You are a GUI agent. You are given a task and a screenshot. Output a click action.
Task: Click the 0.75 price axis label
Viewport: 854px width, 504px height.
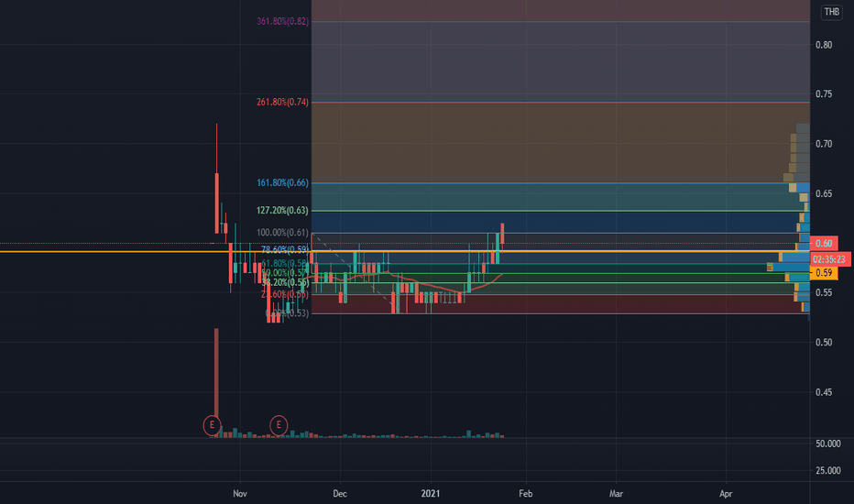[x=824, y=93]
